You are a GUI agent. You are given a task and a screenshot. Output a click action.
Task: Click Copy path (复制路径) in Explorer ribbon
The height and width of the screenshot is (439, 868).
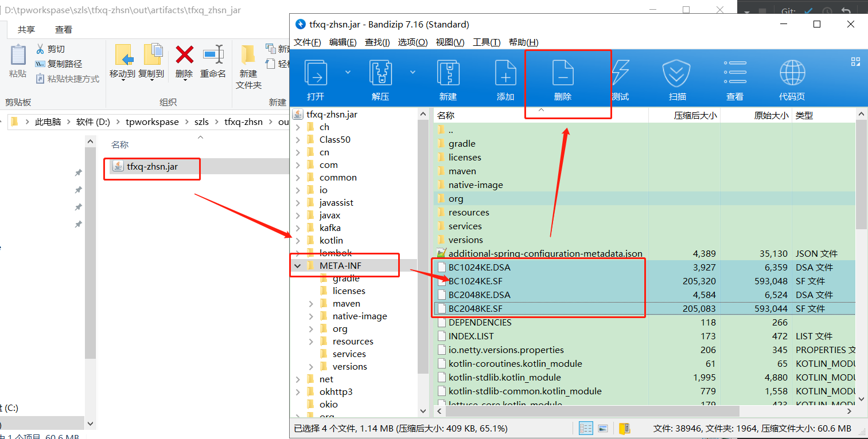tap(59, 64)
